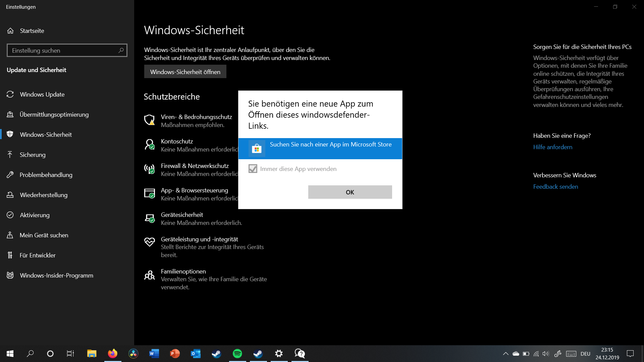Viewport: 644px width, 362px height.
Task: Switch to Settings gear in taskbar
Action: coord(279,354)
